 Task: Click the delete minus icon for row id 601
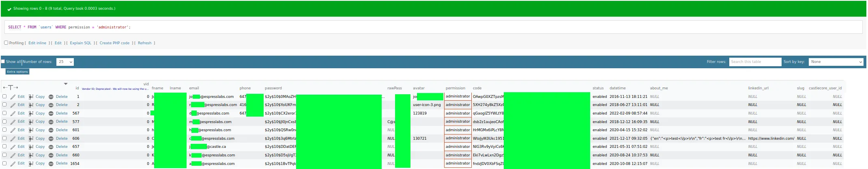(x=51, y=130)
